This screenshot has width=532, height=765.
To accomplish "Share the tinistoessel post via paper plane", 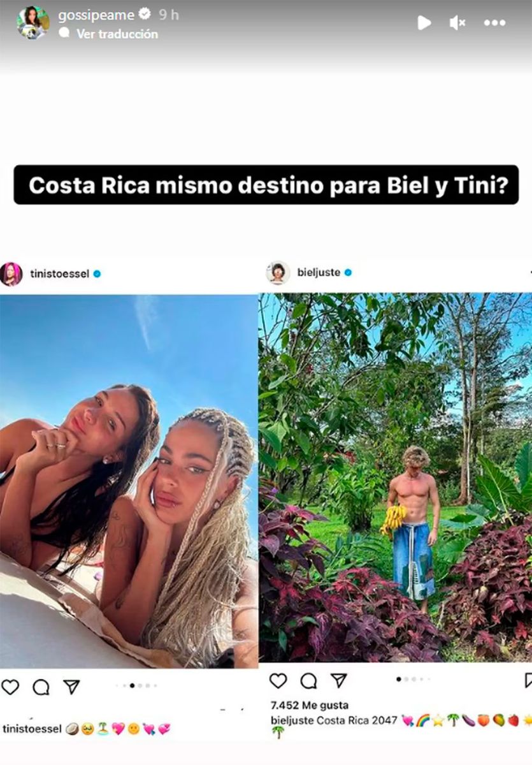I will pos(71,687).
